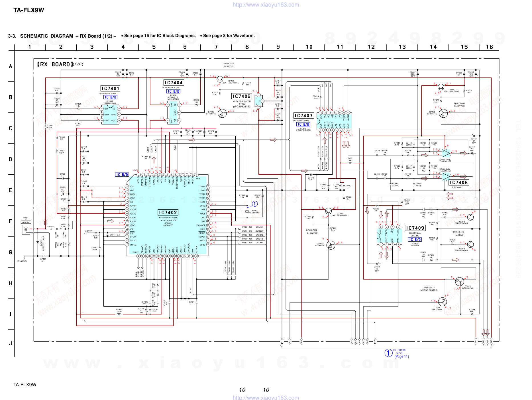Viewport: 532px width, 400px height.
Task: Click 'See page 8 for Waveform' note
Action: click(227, 36)
